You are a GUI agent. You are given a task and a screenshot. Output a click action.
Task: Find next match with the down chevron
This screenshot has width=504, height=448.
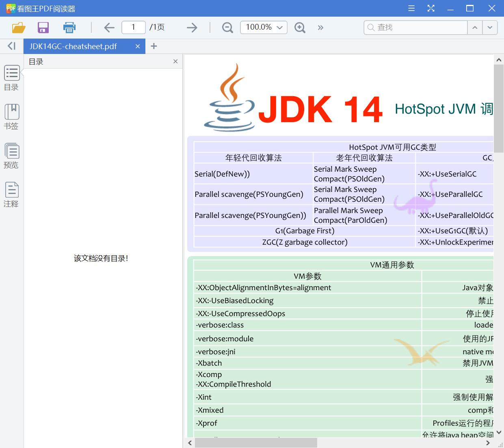coord(490,27)
